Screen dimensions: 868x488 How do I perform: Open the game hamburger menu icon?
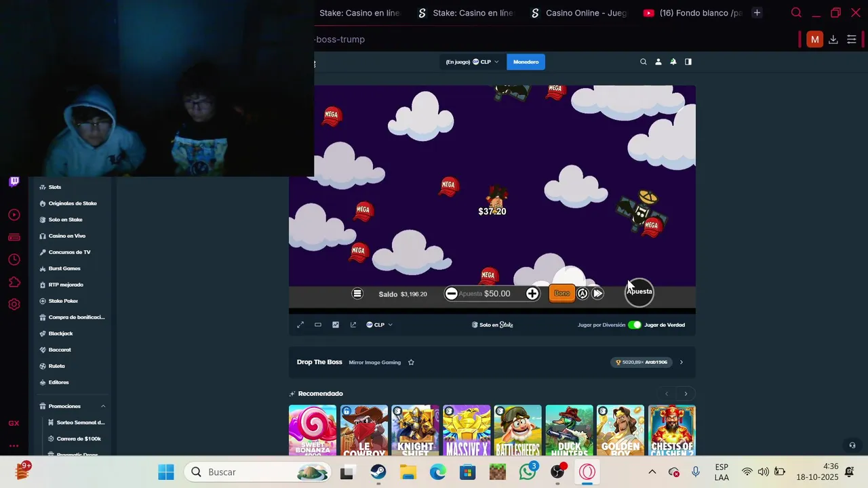click(357, 293)
